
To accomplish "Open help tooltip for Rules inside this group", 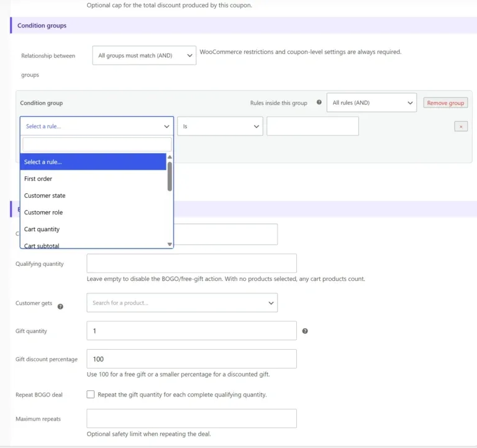I will coord(319,103).
